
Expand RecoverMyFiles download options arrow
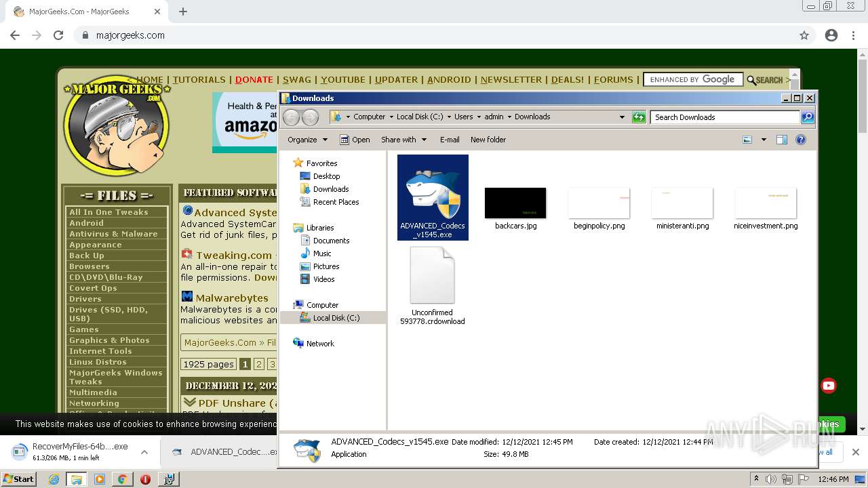(x=144, y=452)
